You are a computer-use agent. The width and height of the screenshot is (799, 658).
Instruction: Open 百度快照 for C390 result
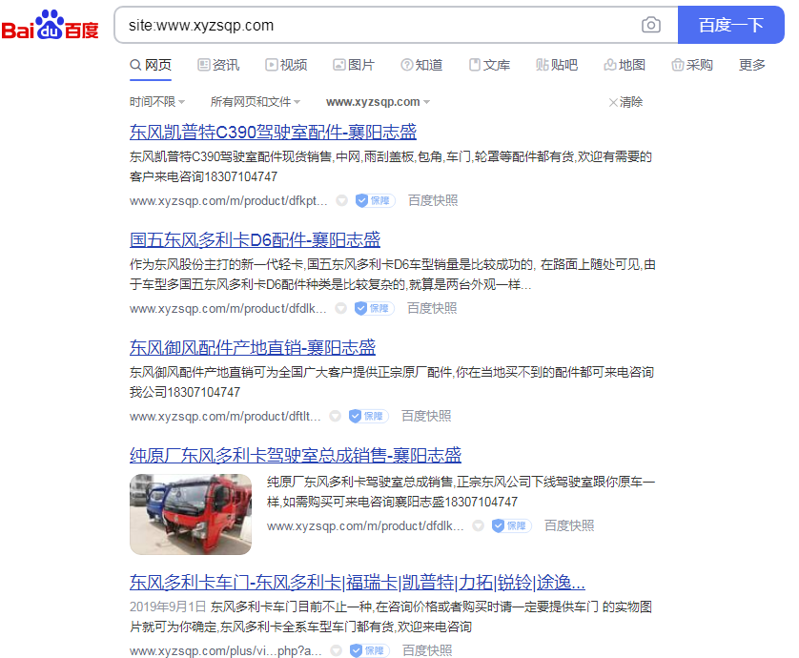tap(433, 201)
